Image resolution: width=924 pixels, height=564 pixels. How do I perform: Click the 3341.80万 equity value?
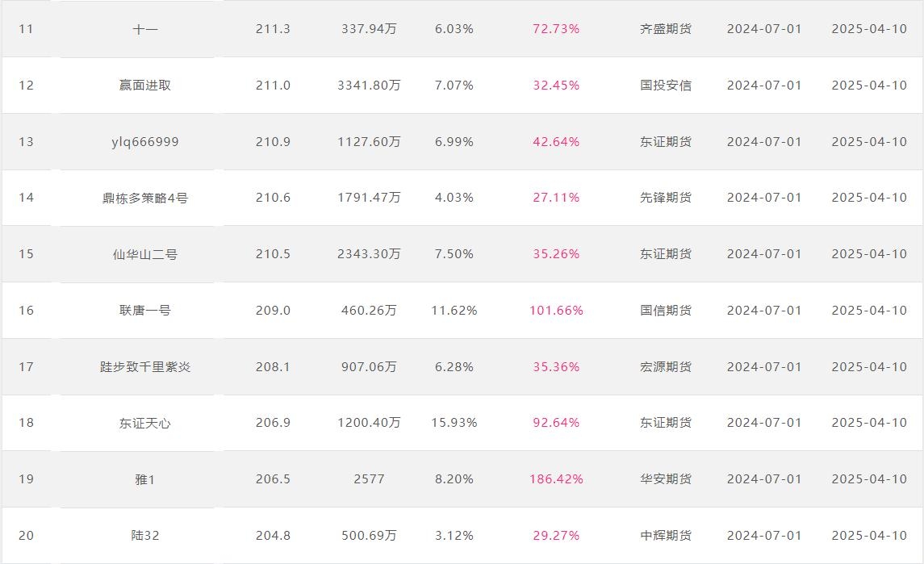point(369,86)
